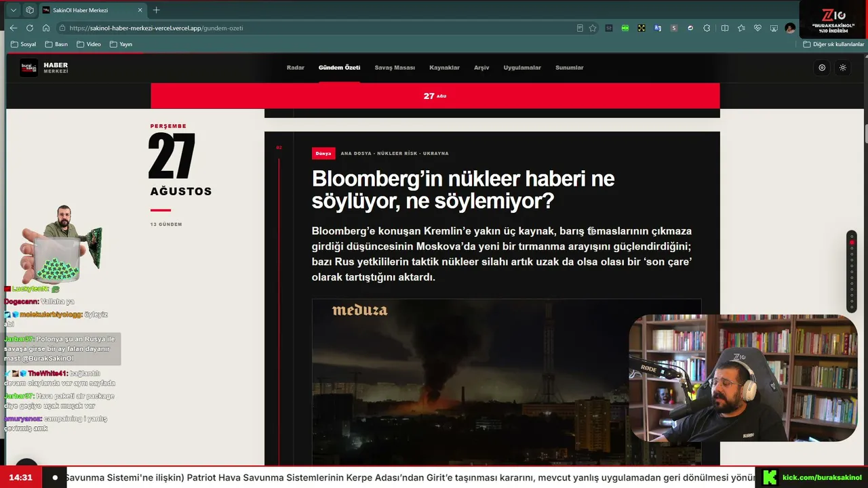Toggle the light/dark theme sun icon

tap(843, 68)
